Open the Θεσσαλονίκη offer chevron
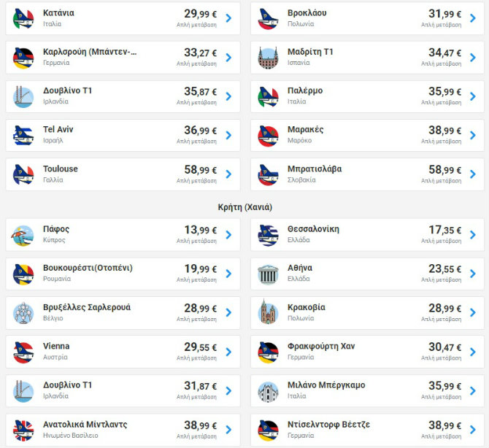The width and height of the screenshot is (489, 448). 473,235
